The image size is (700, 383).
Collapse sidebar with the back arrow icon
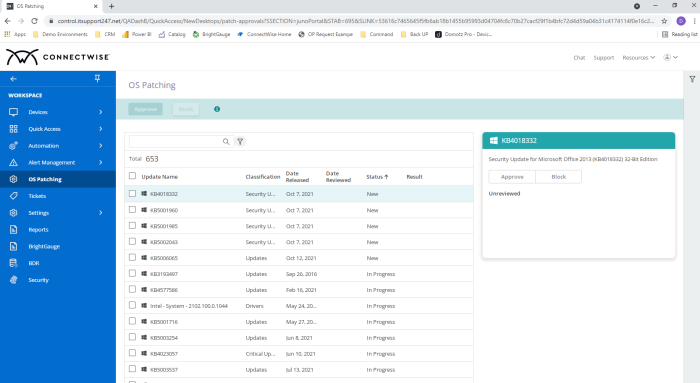point(13,79)
